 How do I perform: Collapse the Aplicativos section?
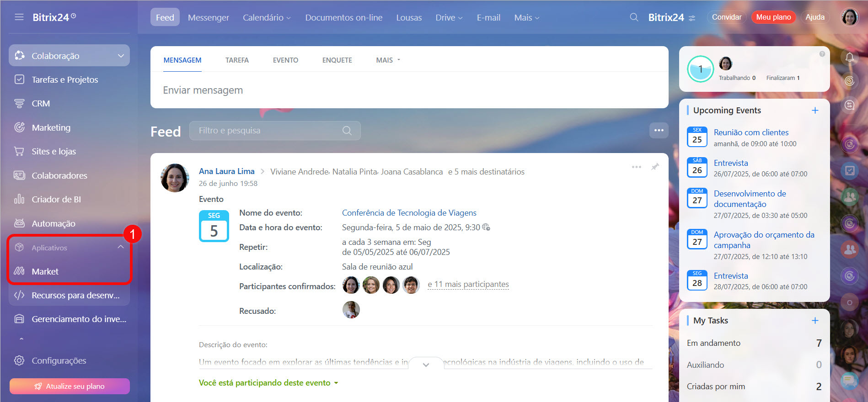121,247
